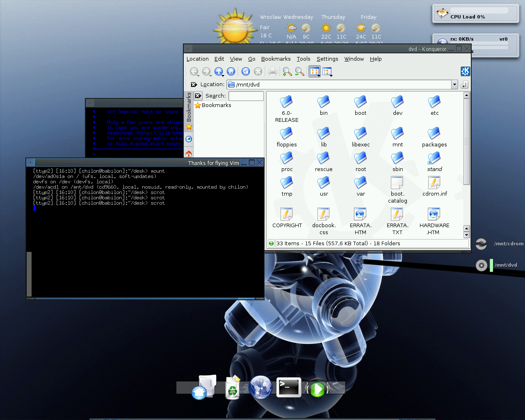Image resolution: width=525 pixels, height=420 pixels.
Task: Open the Settings menu
Action: click(327, 59)
